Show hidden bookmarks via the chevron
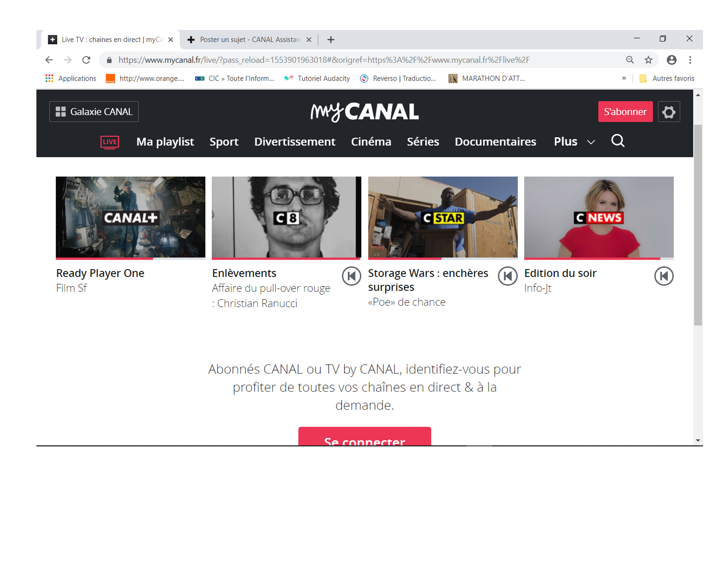Viewport: 728px width, 576px height. (624, 78)
